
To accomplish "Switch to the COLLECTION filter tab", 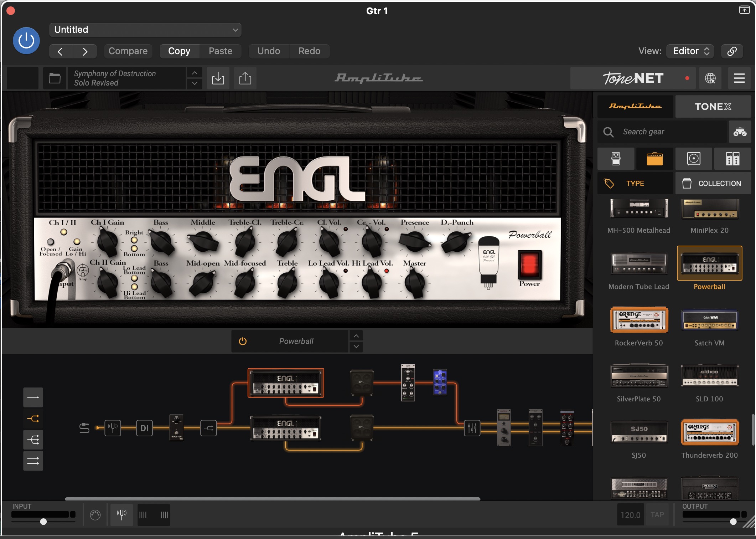I will pyautogui.click(x=713, y=184).
